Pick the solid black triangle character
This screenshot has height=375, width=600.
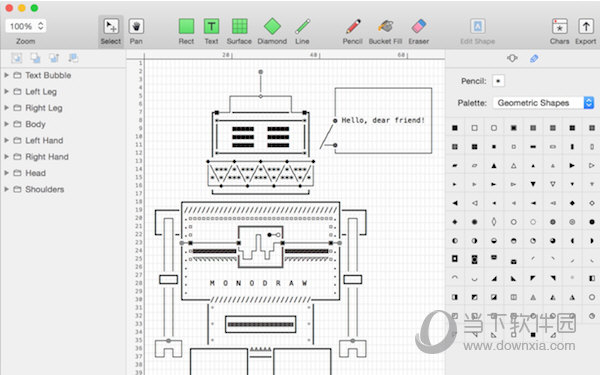click(x=494, y=166)
